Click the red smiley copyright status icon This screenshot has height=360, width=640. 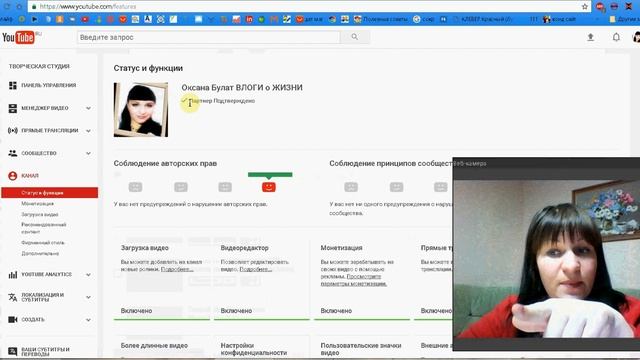click(x=269, y=187)
